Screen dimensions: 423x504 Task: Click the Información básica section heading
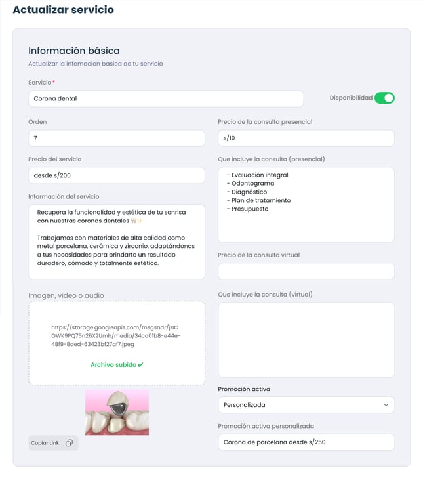(74, 51)
